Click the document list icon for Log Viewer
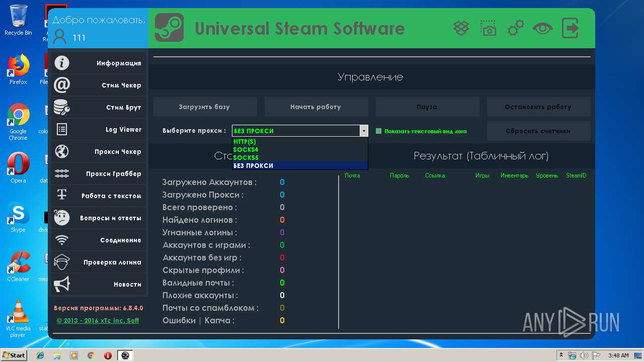 click(x=62, y=129)
